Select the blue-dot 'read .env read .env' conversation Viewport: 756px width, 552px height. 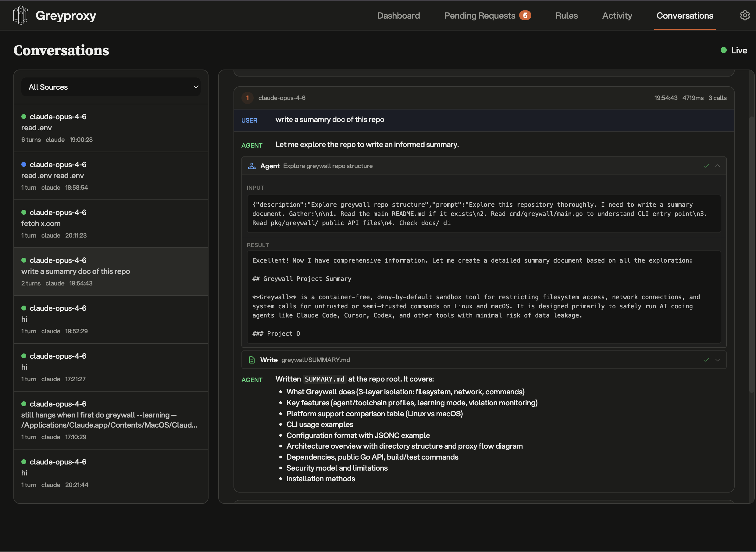[x=111, y=176]
